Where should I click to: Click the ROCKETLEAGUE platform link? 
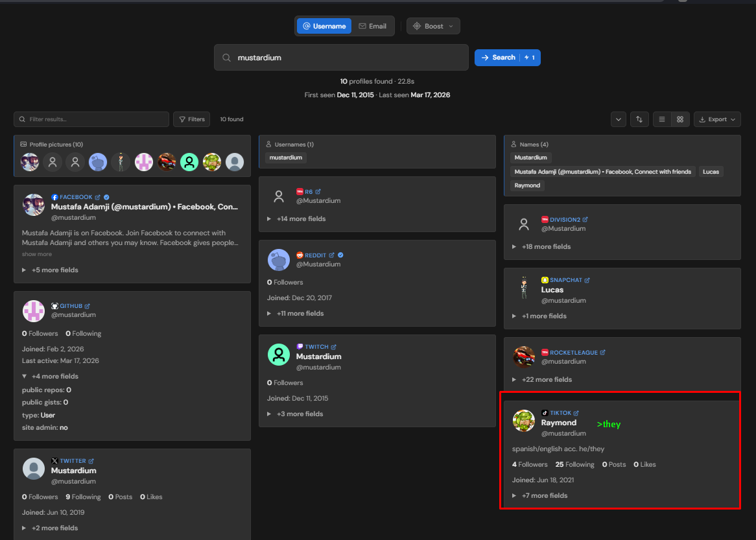pos(573,353)
